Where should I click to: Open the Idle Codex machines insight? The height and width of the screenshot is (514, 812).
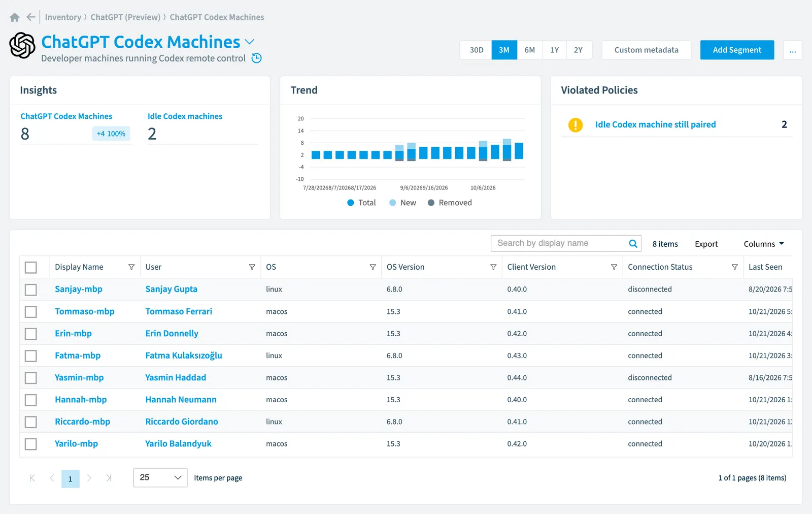point(185,116)
